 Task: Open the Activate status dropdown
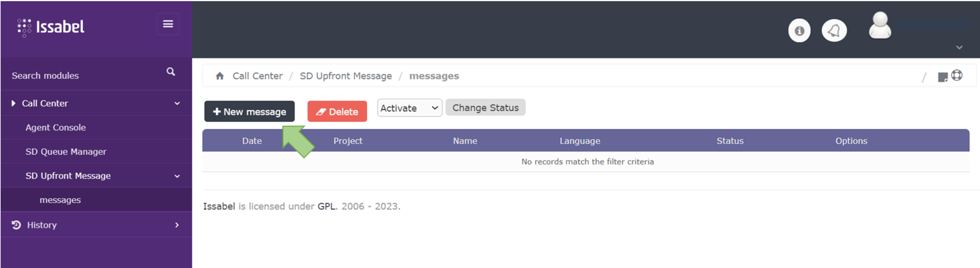410,108
